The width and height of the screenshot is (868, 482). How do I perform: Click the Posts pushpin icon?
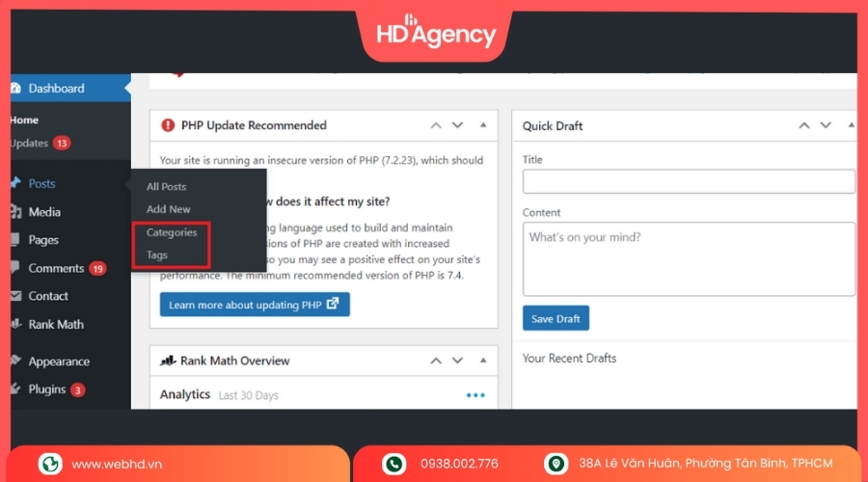click(x=16, y=183)
